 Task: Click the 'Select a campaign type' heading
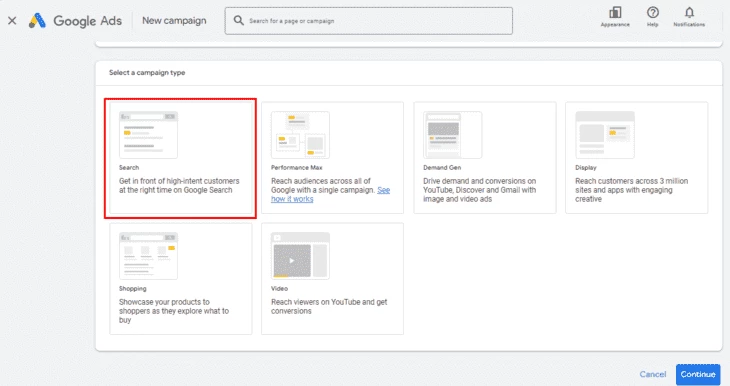(147, 73)
